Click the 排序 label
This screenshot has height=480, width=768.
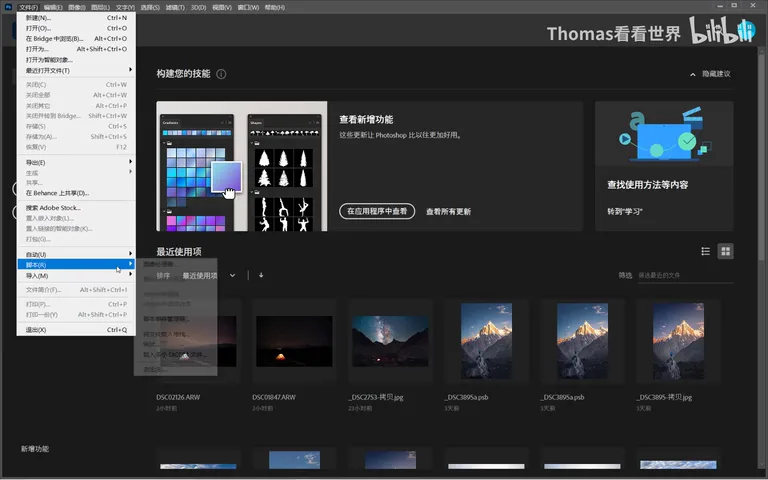[163, 276]
